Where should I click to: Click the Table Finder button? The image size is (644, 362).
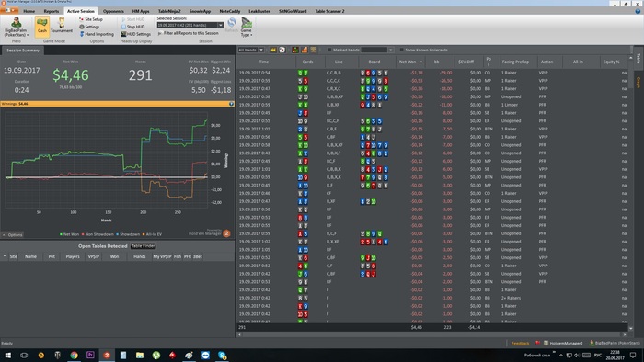click(x=144, y=246)
